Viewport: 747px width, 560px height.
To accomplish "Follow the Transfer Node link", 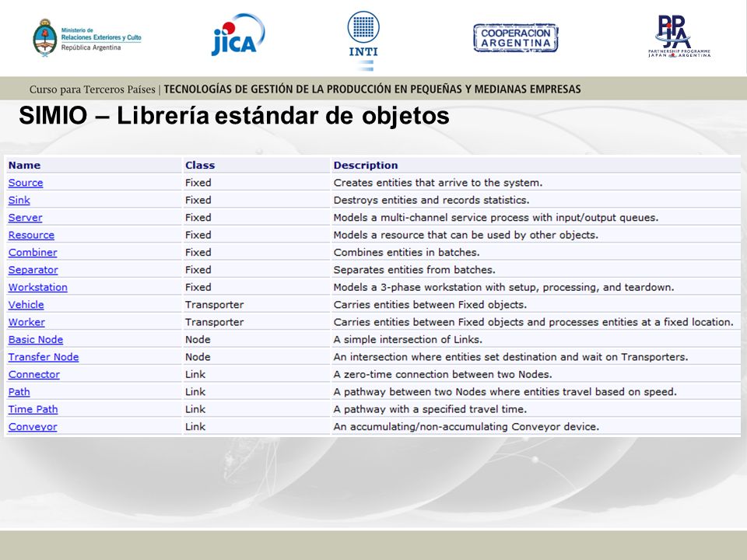I will (x=44, y=357).
